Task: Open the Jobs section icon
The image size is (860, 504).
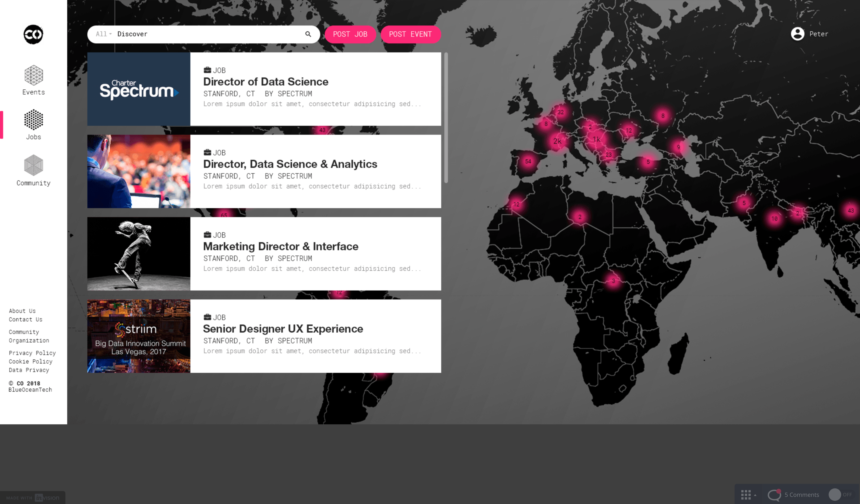Action: click(33, 120)
